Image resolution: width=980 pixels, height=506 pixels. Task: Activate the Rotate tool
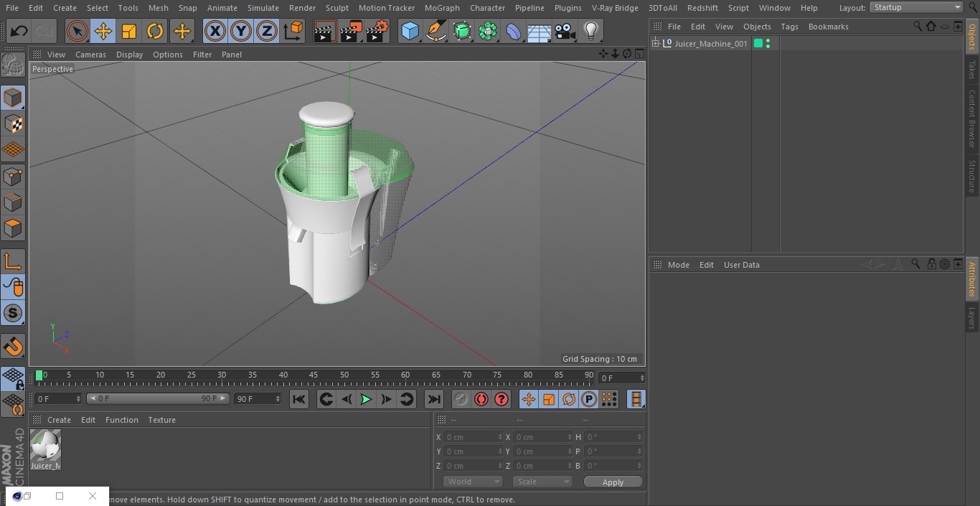pyautogui.click(x=155, y=31)
